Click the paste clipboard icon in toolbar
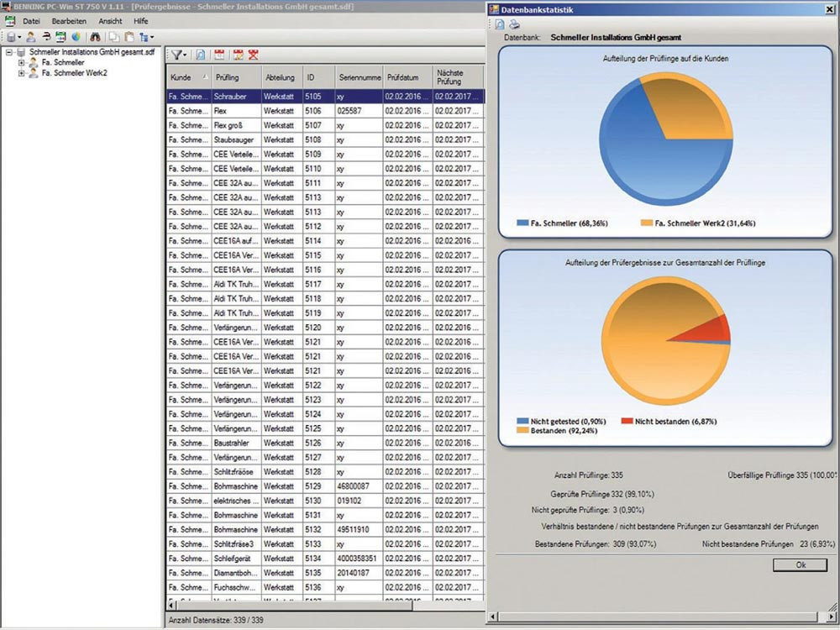The width and height of the screenshot is (840, 630). coord(129,37)
